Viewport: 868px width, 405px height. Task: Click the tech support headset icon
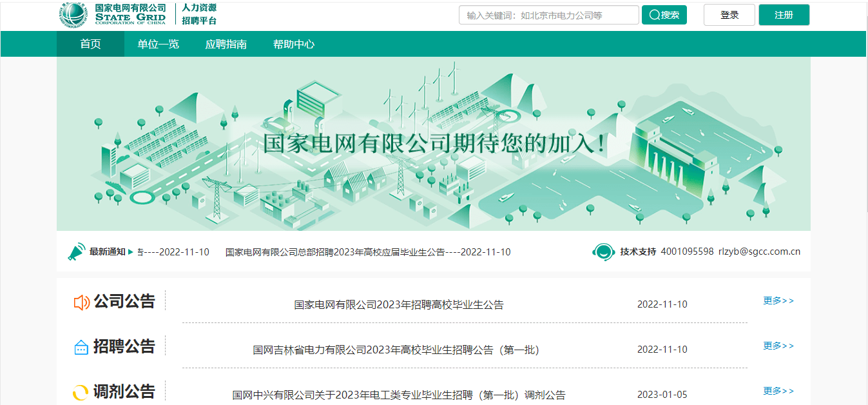tap(603, 252)
